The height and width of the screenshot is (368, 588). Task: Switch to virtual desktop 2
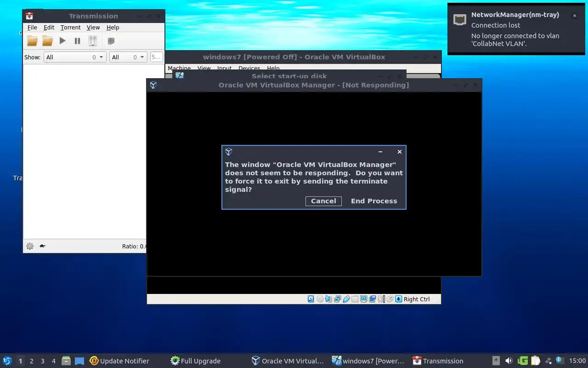tap(31, 361)
